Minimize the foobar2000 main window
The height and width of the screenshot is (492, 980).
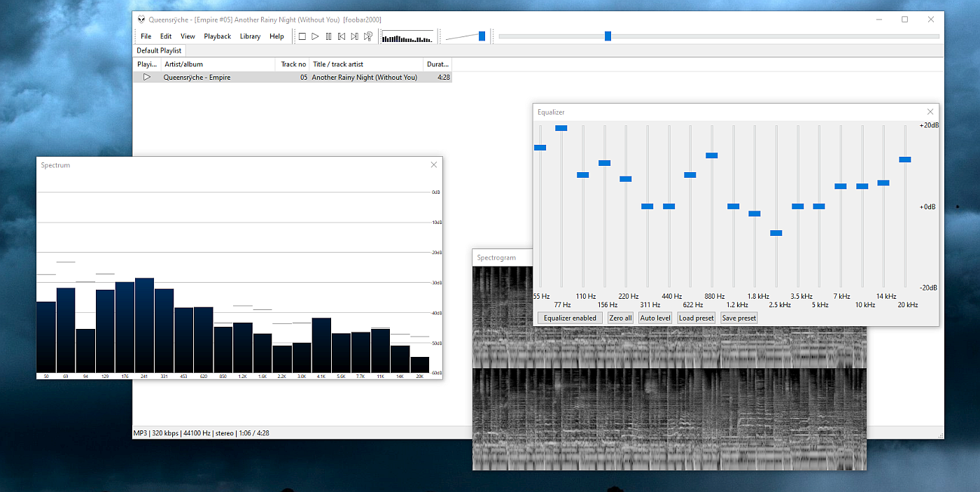878,20
